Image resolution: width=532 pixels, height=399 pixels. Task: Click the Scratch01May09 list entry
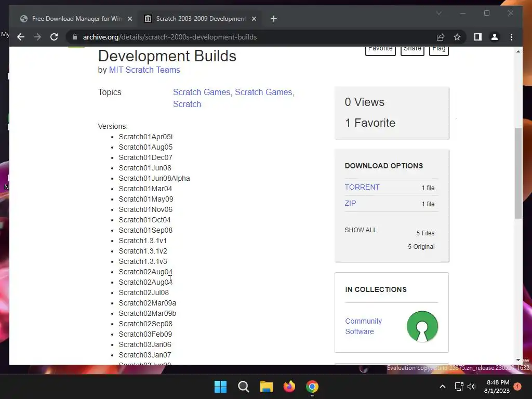point(146,199)
